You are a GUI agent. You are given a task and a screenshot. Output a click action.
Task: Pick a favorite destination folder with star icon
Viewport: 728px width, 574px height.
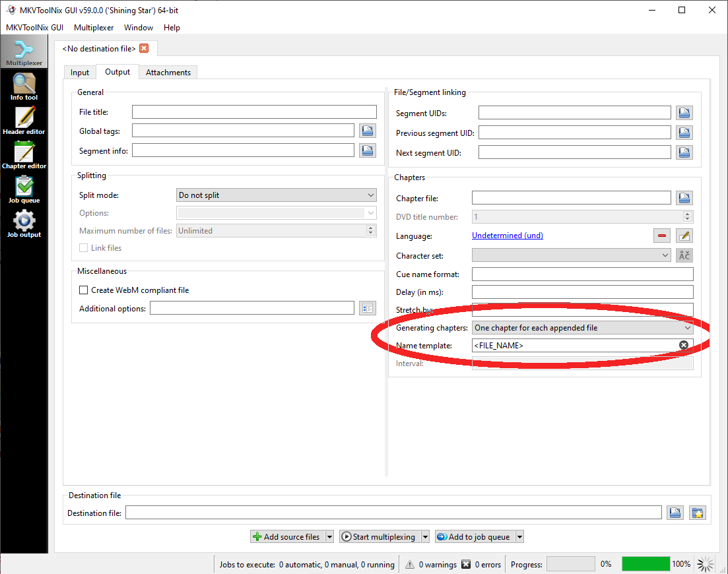click(698, 512)
